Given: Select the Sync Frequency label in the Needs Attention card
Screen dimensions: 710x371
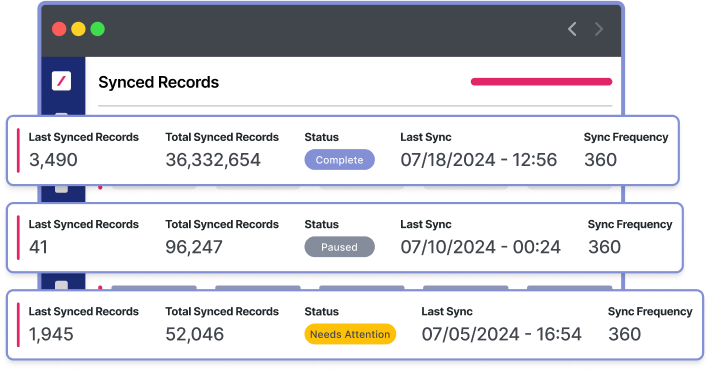Looking at the screenshot, I should pyautogui.click(x=650, y=312).
